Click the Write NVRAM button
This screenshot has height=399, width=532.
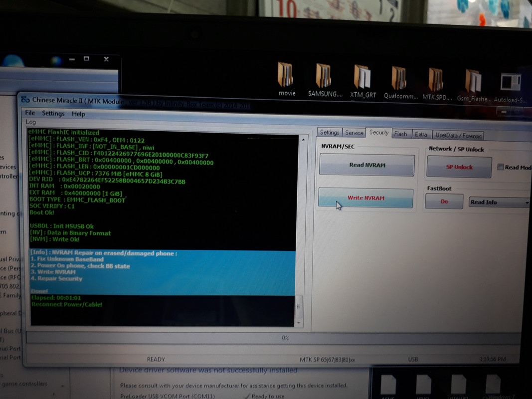pyautogui.click(x=366, y=198)
